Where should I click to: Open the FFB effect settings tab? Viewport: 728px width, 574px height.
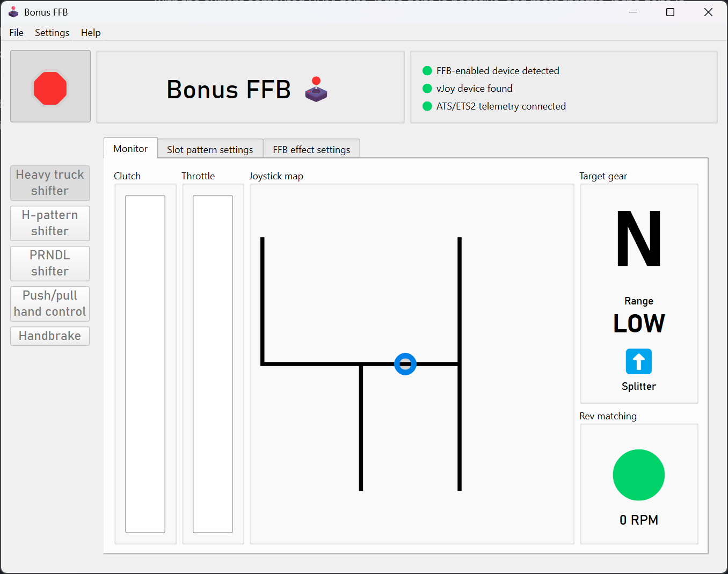[x=311, y=150]
